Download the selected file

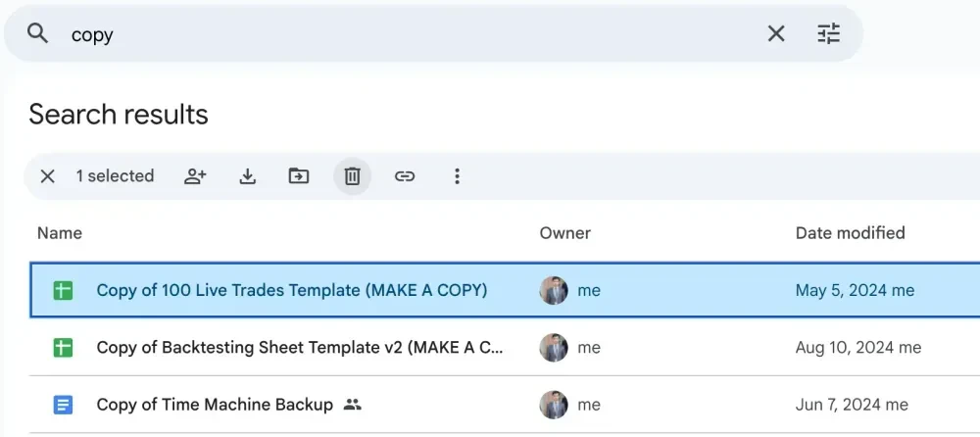point(248,176)
